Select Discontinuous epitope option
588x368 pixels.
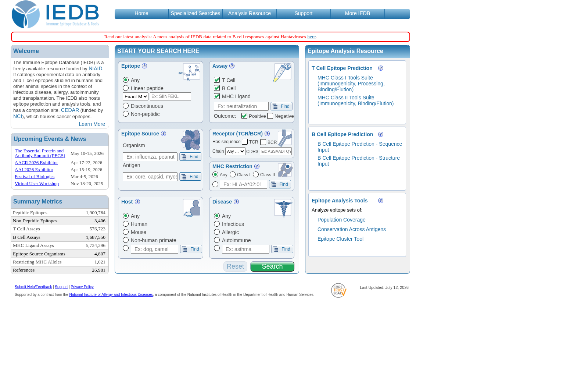pos(126,106)
